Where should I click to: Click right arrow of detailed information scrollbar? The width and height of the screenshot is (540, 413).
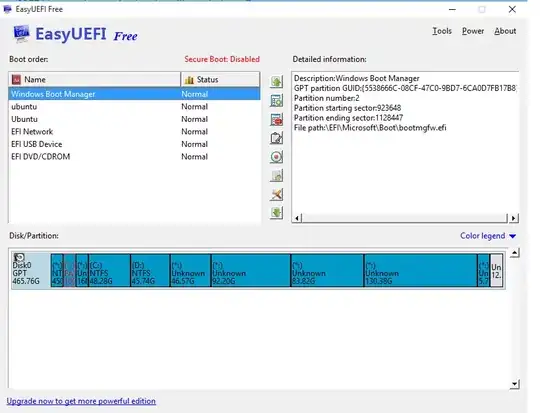(513, 218)
